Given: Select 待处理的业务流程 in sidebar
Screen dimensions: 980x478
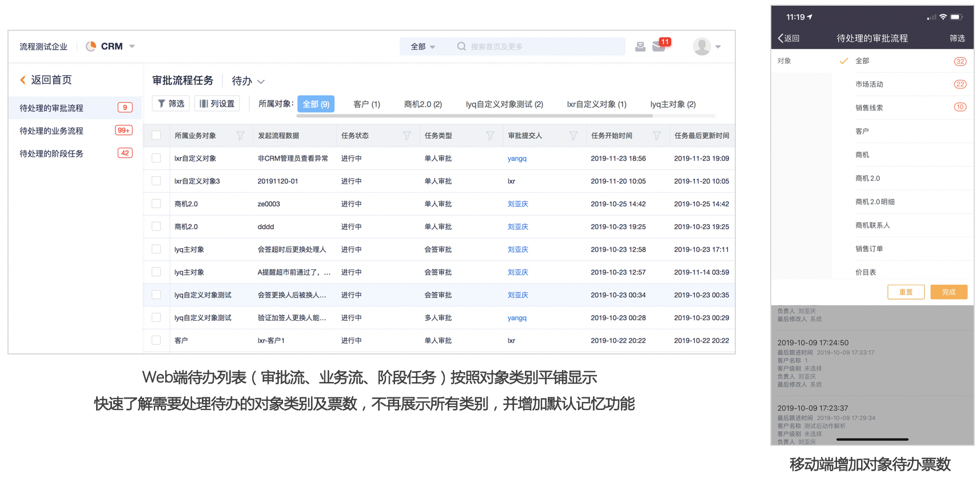Looking at the screenshot, I should [x=75, y=130].
